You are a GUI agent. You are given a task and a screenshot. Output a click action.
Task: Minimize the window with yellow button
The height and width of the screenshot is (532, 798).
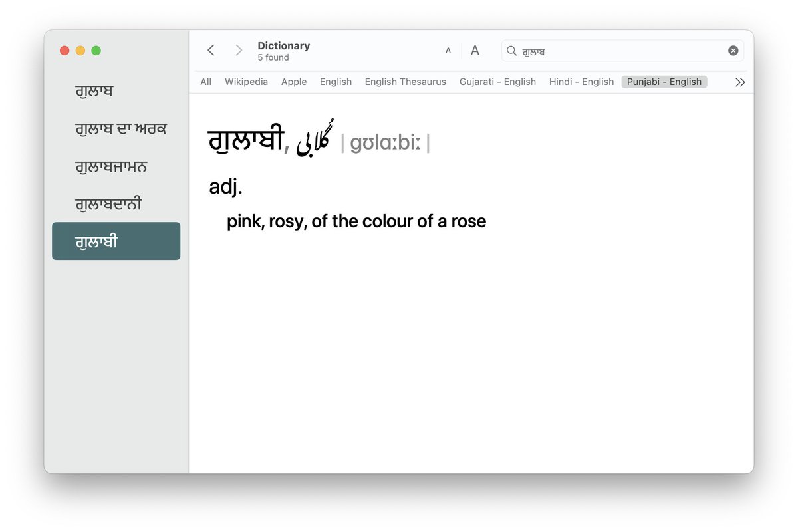coord(80,51)
